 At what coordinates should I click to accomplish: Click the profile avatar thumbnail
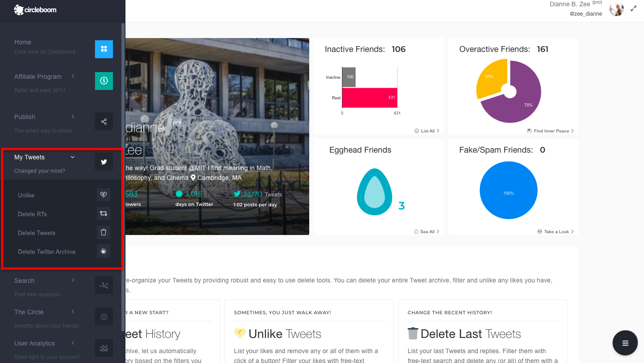click(x=616, y=9)
